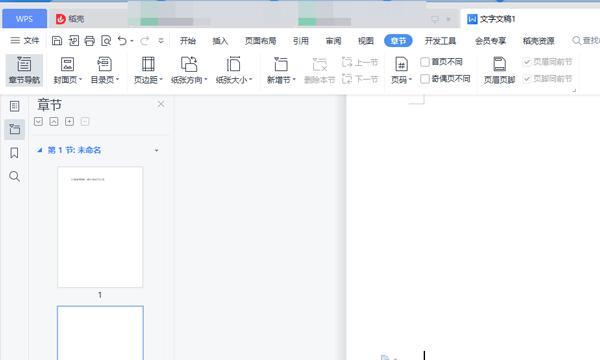Click the output as PDF icon

tap(73, 41)
